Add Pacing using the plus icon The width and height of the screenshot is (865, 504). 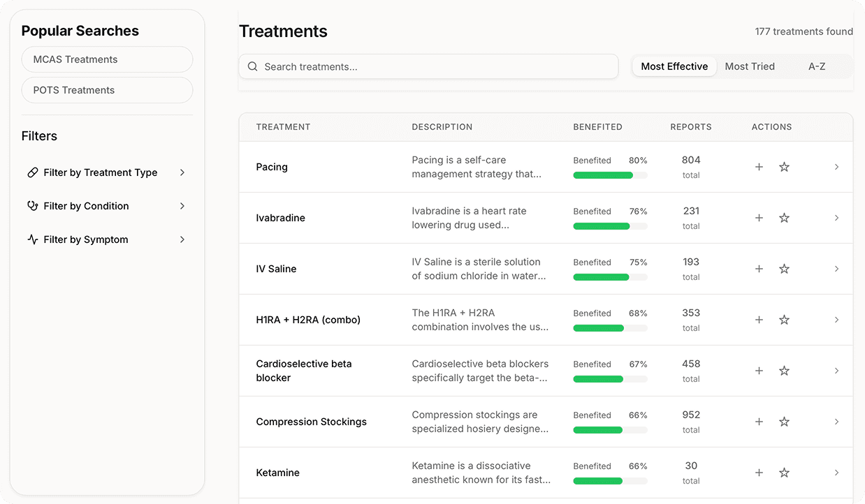coord(759,167)
